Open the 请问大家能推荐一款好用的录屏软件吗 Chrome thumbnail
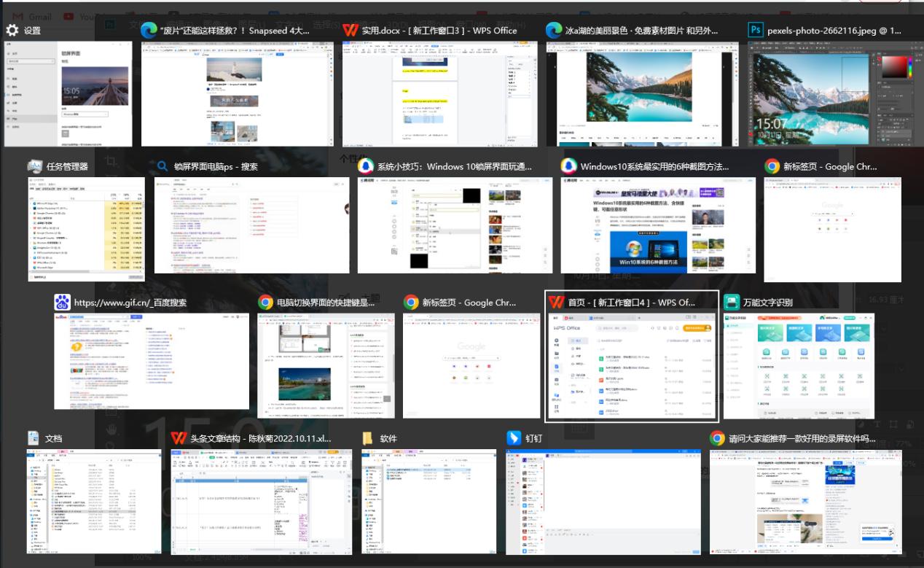 805,502
